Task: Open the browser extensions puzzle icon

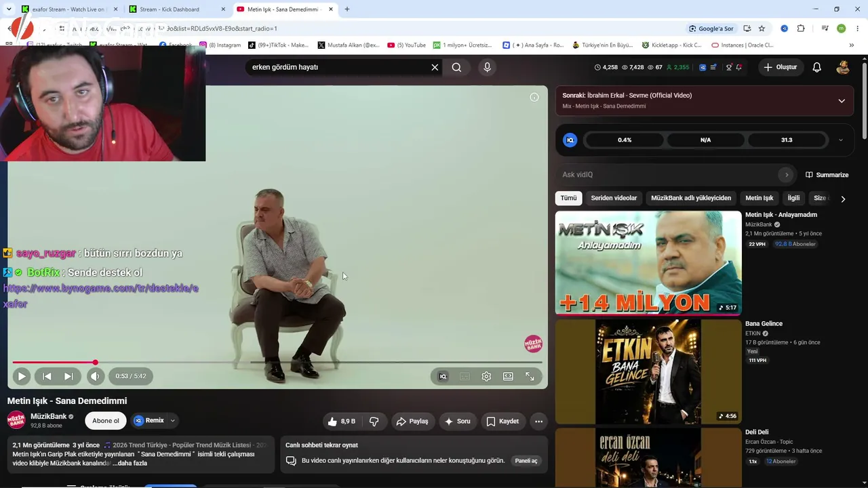Action: (x=801, y=28)
